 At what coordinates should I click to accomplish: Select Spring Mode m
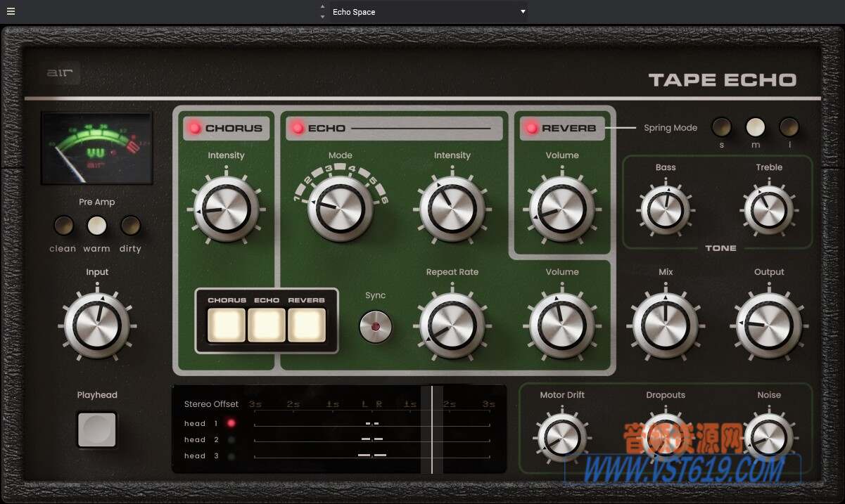pyautogui.click(x=756, y=127)
